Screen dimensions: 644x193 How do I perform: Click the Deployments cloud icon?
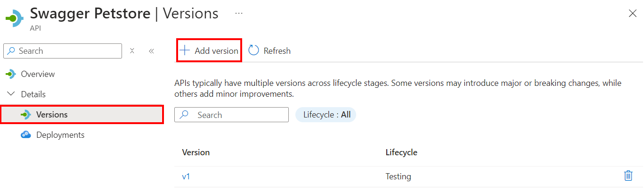point(26,135)
